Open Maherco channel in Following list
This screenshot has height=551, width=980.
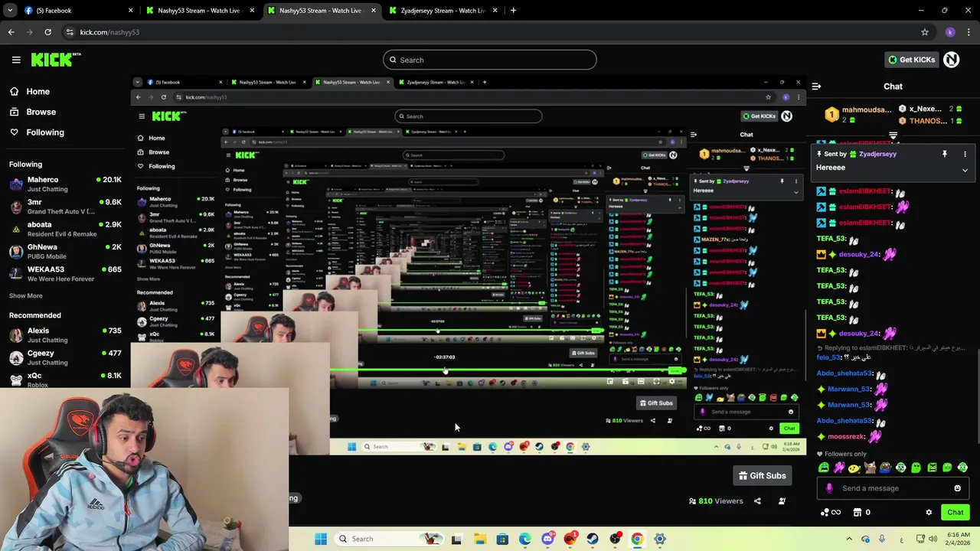(x=65, y=184)
